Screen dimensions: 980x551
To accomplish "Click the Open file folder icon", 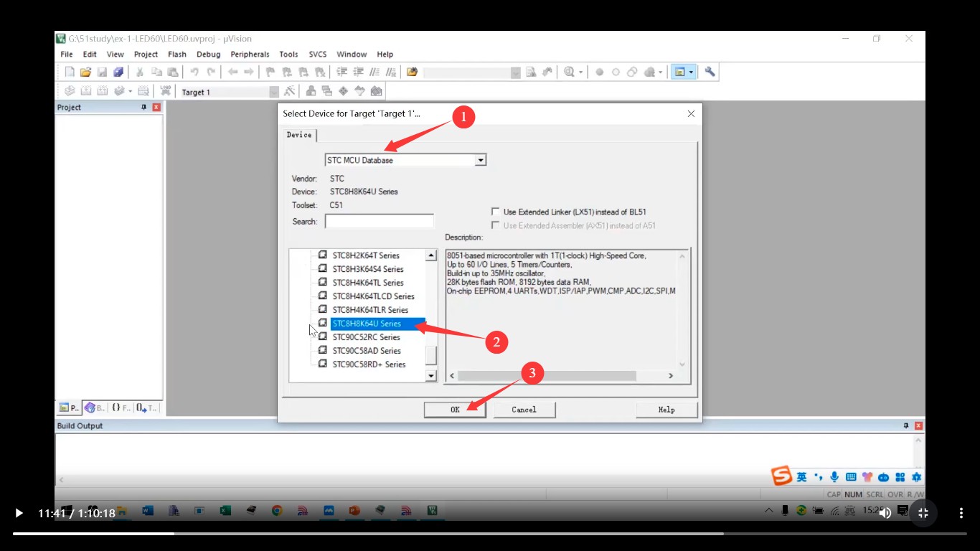I will coord(85,72).
